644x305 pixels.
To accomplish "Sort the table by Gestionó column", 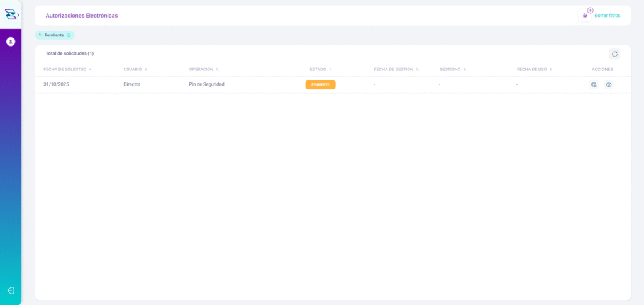I will tap(452, 69).
